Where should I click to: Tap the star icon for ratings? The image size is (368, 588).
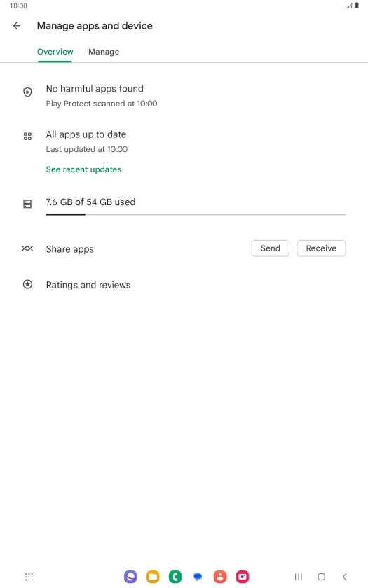point(27,284)
